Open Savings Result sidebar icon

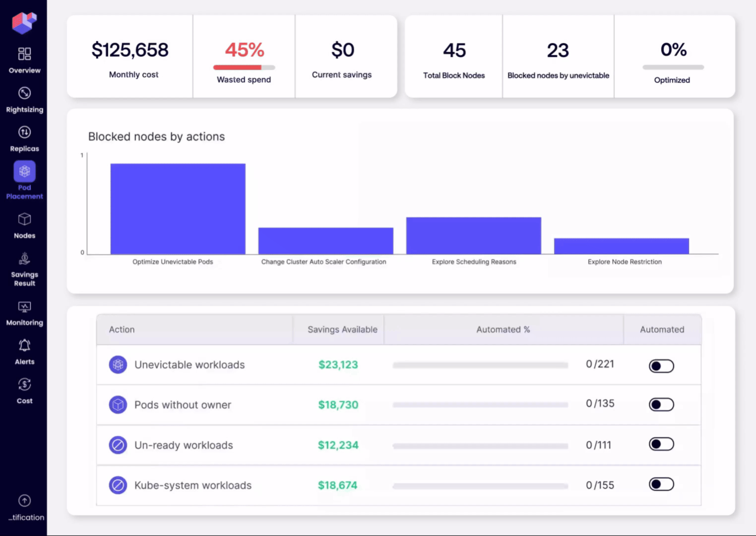pos(24,258)
